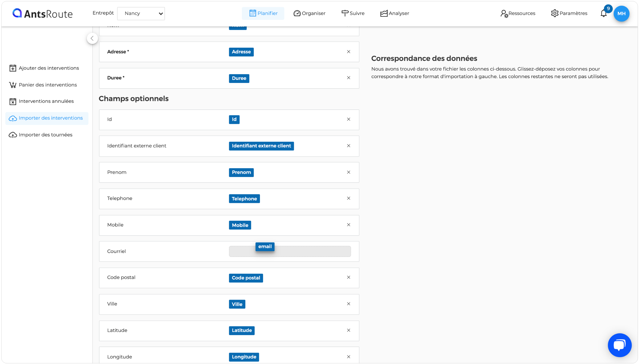The image size is (639, 364).
Task: Click the empty Courriel drop zone
Action: (290, 252)
